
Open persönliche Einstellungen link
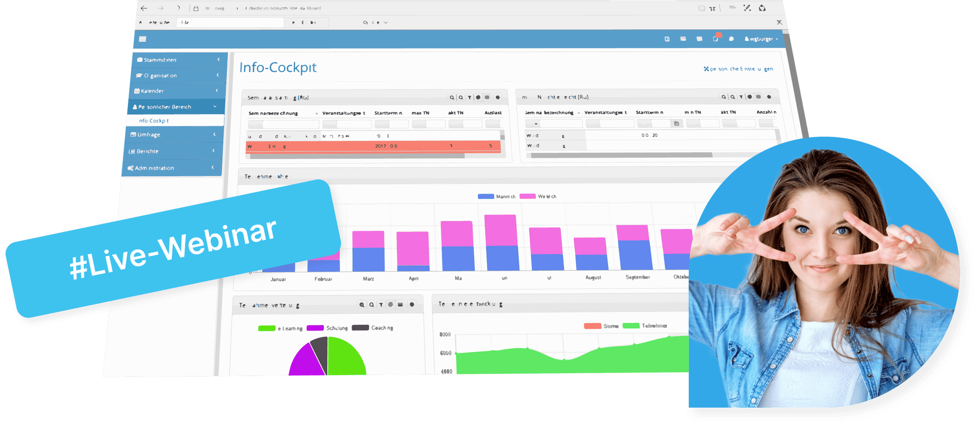pyautogui.click(x=738, y=69)
